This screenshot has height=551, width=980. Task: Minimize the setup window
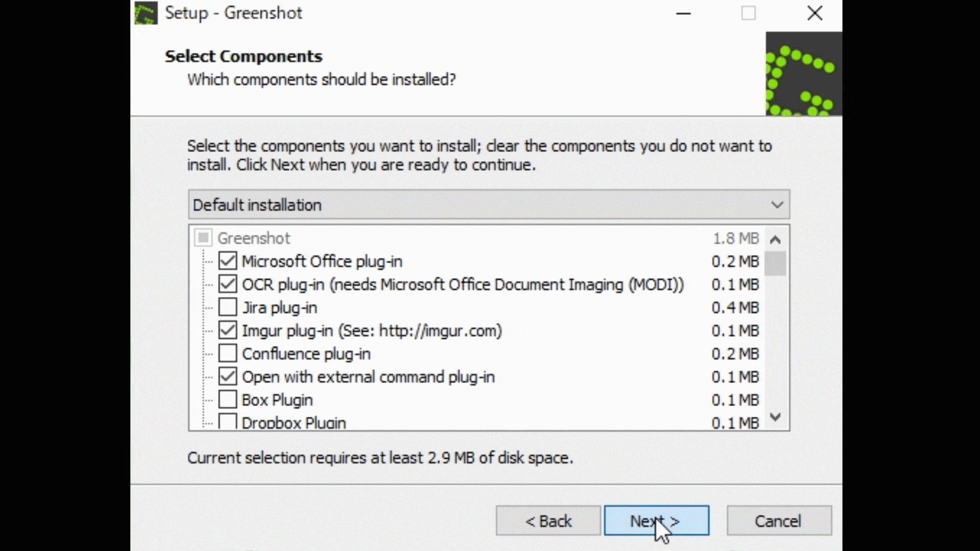683,13
